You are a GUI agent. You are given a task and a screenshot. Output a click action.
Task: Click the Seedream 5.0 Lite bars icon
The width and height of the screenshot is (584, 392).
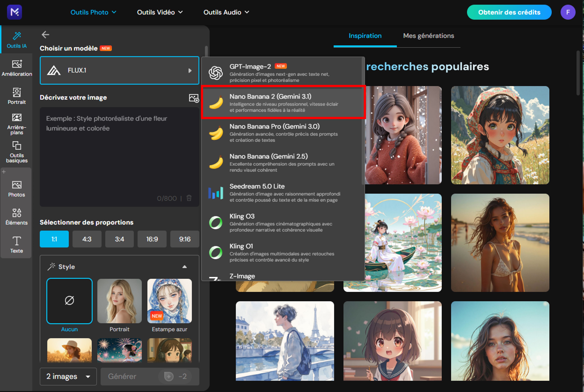point(216,193)
